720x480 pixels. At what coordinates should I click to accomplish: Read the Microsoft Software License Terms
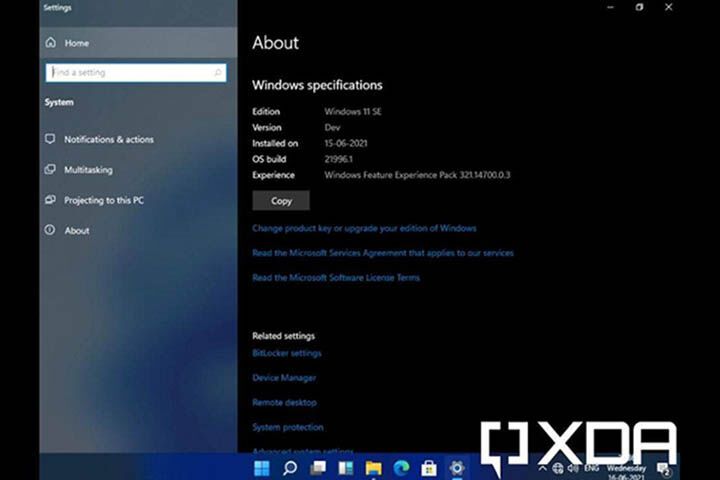click(x=336, y=277)
